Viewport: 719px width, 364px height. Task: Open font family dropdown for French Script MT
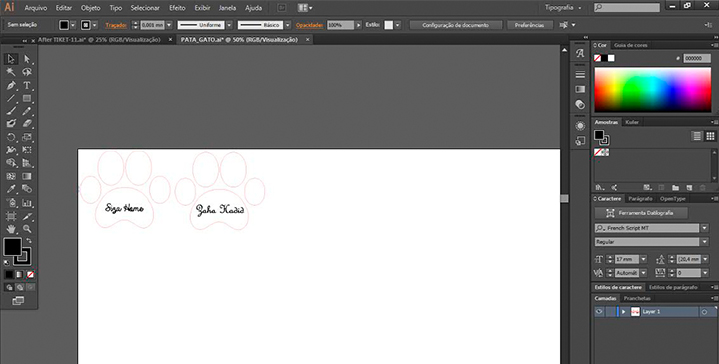tap(705, 228)
